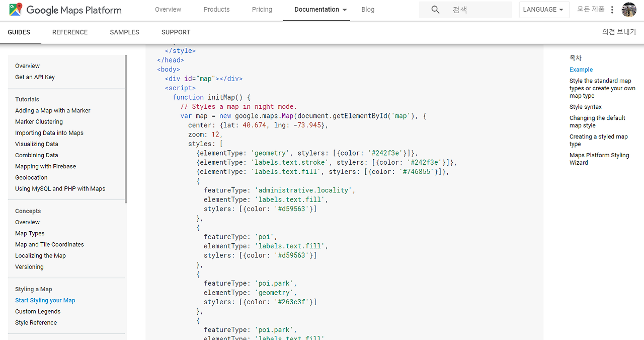Open Get an API Key page
Image resolution: width=644 pixels, height=340 pixels.
tap(35, 77)
